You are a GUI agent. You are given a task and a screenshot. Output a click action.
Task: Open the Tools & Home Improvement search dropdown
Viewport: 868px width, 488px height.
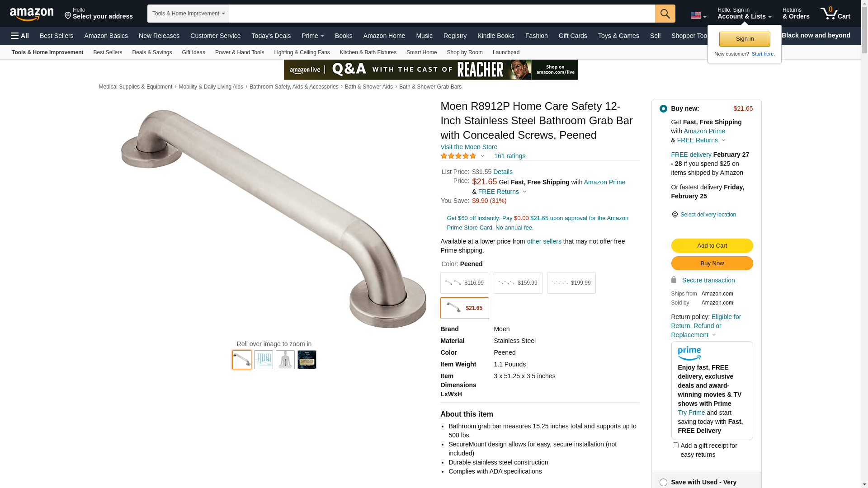coord(188,14)
